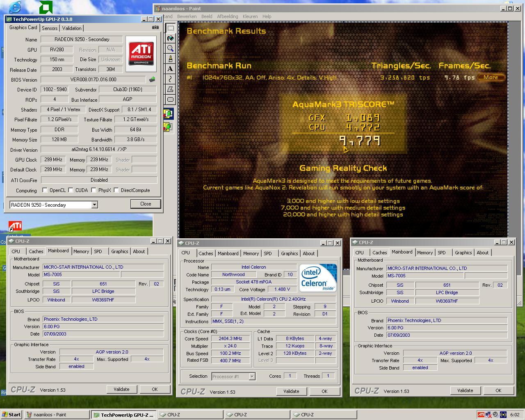Open the Internet Explorer desktop icon
Image resolution: width=525 pixels, height=420 pixels.
click(14, 7)
